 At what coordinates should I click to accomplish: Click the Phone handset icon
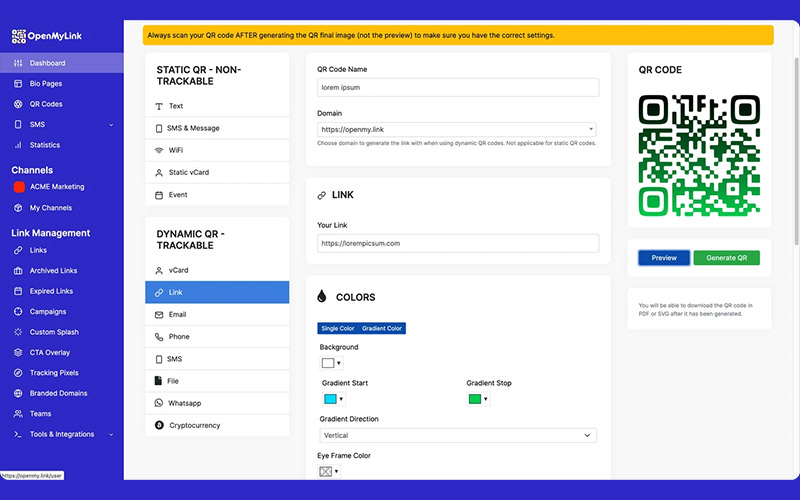159,337
